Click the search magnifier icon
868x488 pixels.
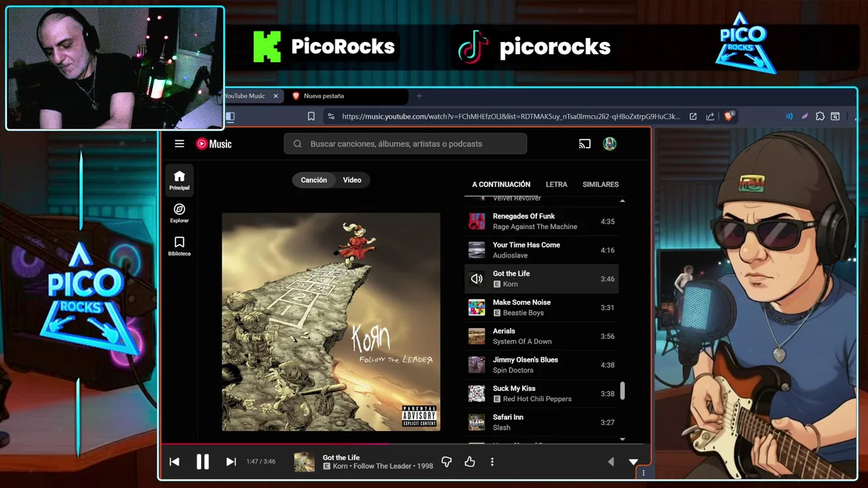(298, 144)
